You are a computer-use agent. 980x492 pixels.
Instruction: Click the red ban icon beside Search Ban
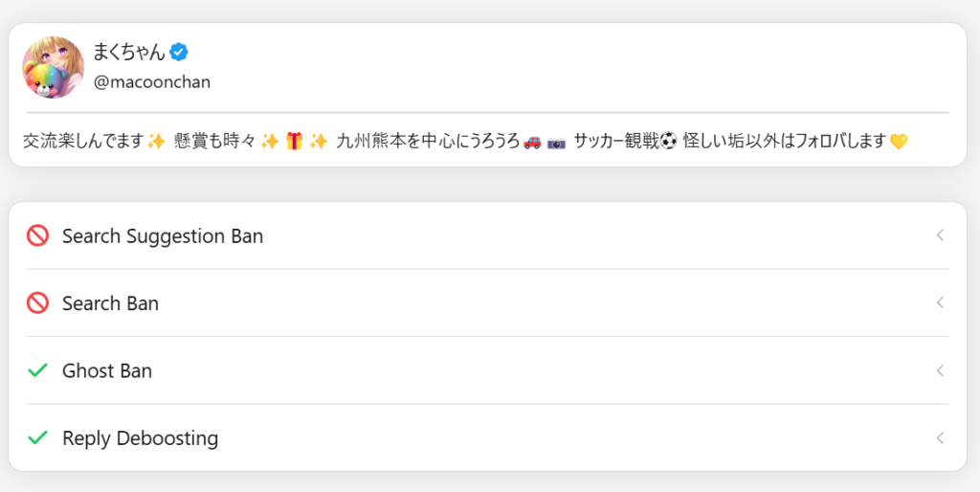(x=37, y=303)
